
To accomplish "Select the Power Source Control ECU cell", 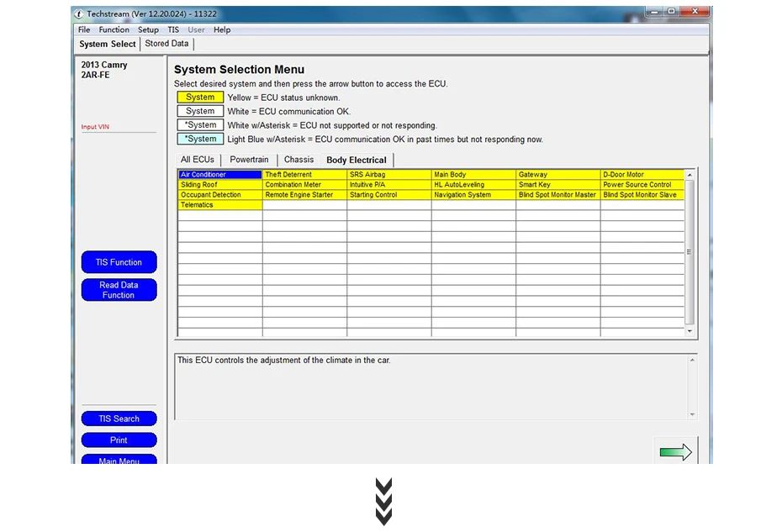I will click(x=643, y=185).
